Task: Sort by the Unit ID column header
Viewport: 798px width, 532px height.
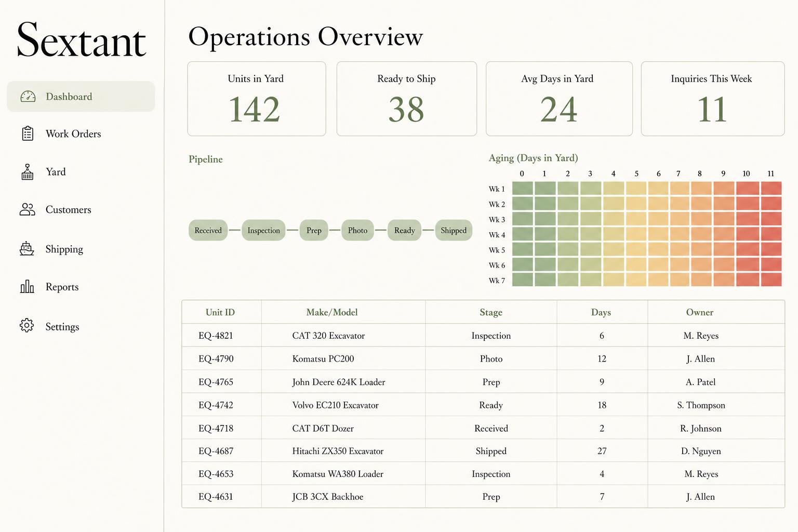Action: 220,312
